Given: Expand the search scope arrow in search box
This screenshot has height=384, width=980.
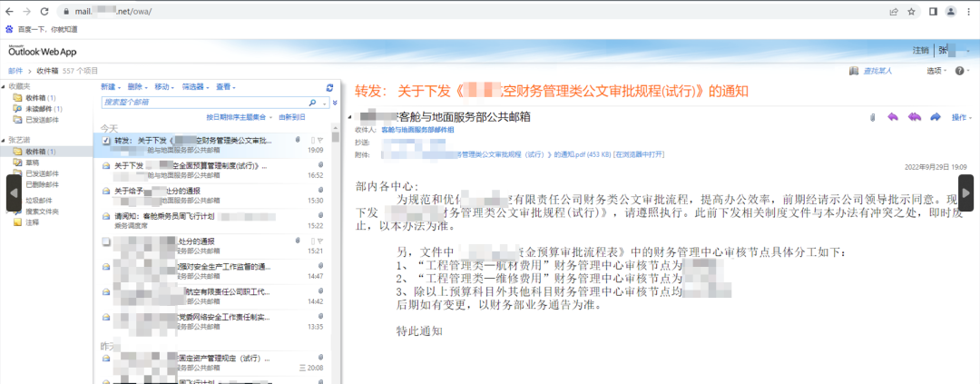Looking at the screenshot, I should pyautogui.click(x=324, y=103).
